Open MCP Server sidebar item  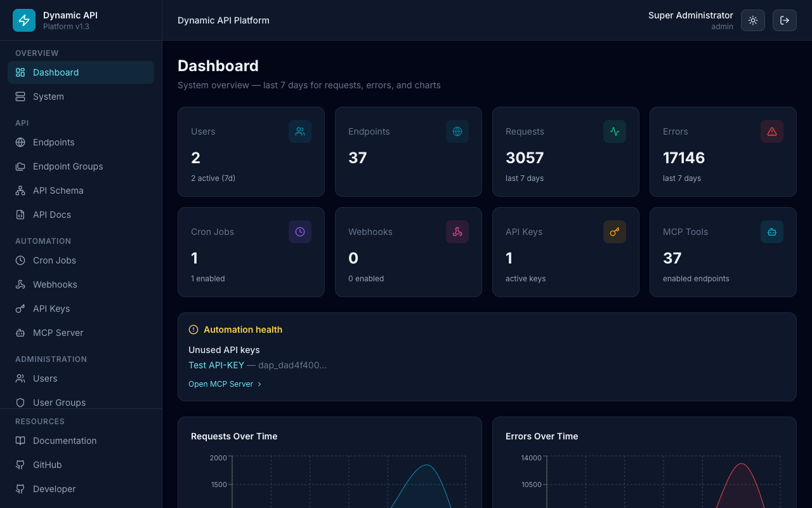click(x=81, y=333)
